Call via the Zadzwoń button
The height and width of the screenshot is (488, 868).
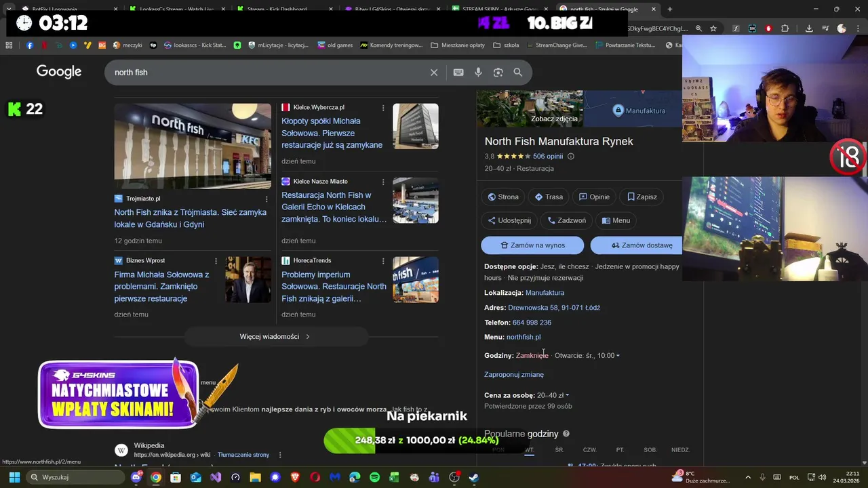coord(567,220)
